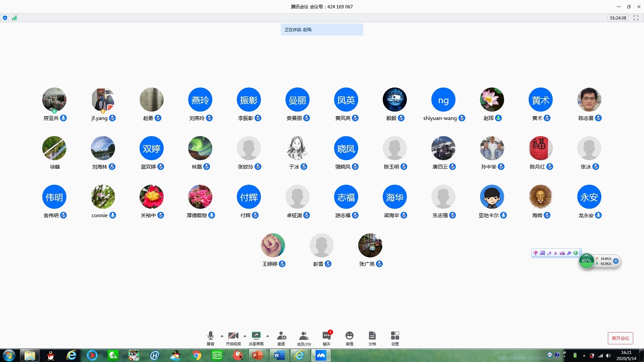Open the chat panel with unread message
The height and width of the screenshot is (362, 644).
327,338
